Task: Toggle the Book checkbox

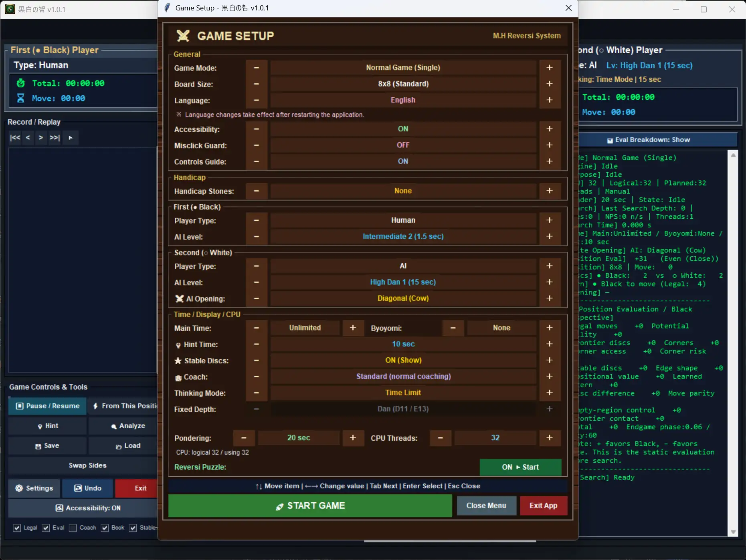Action: click(x=105, y=528)
